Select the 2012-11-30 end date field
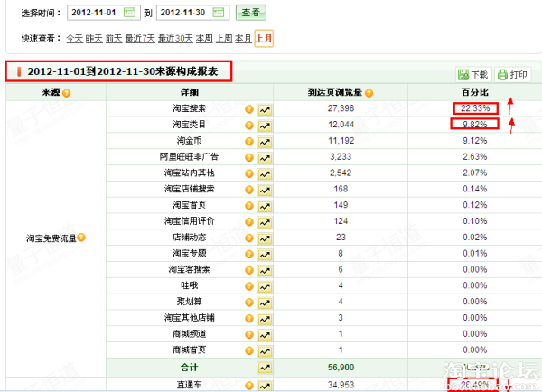Screen dimensions: 542x392 point(192,13)
